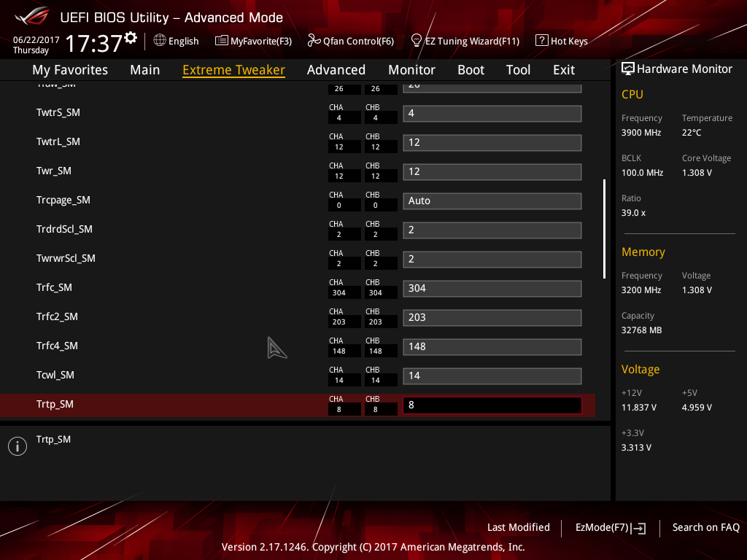Viewport: 747px width, 560px height.
Task: Switch to the Main tab
Action: point(145,70)
